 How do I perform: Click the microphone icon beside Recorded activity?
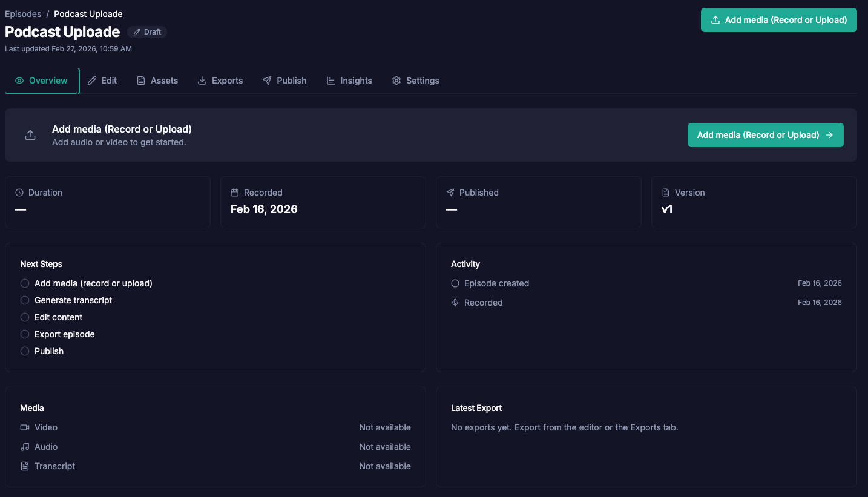pos(455,302)
